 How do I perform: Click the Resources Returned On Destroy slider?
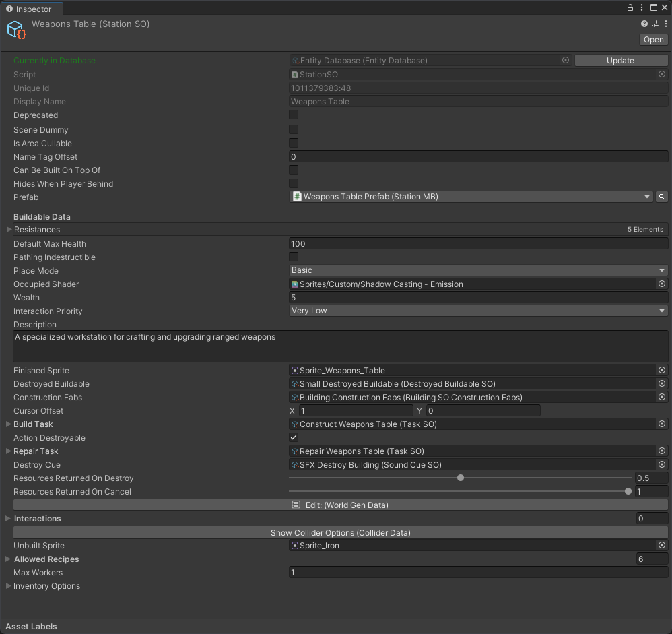click(461, 478)
